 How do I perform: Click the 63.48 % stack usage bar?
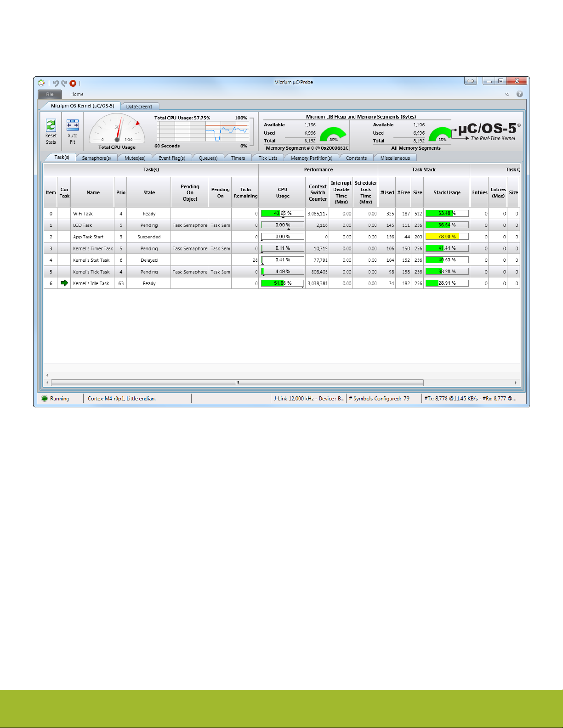(447, 213)
